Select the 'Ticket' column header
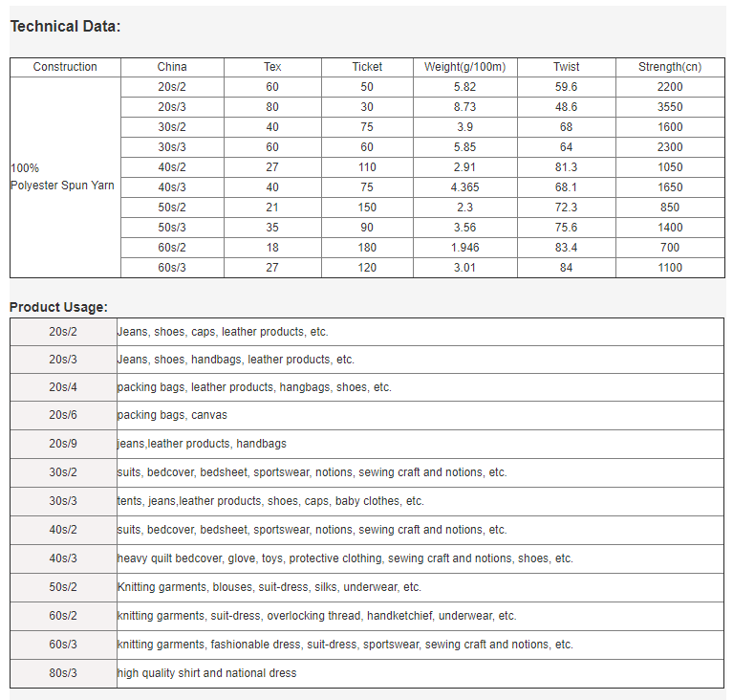The image size is (733, 700). coord(367,67)
